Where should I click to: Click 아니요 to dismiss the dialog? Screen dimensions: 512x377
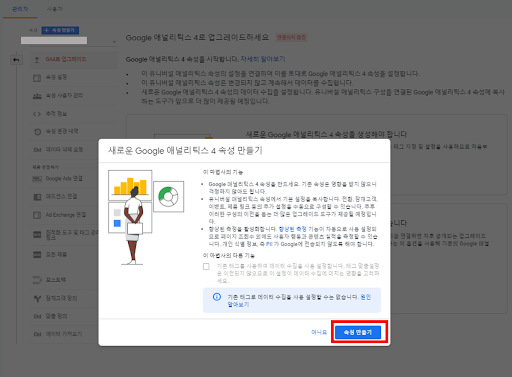(319, 332)
